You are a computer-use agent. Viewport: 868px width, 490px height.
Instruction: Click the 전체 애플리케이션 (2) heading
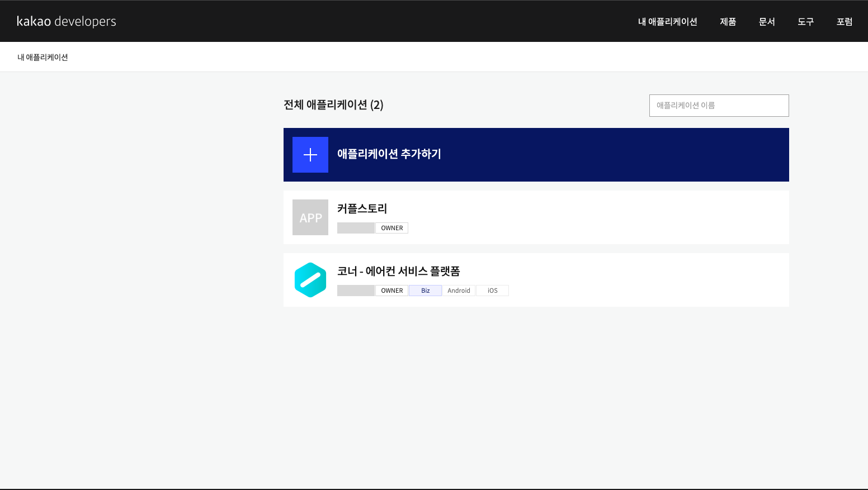[333, 105]
